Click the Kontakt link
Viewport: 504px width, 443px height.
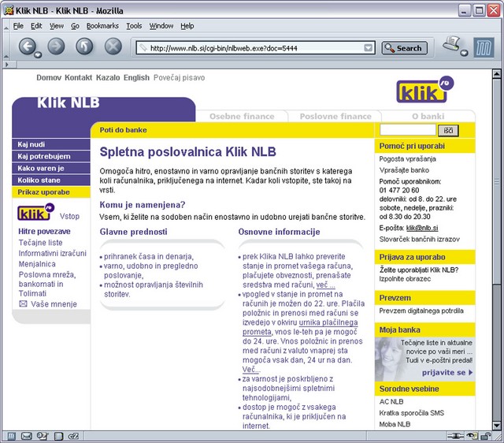[79, 77]
